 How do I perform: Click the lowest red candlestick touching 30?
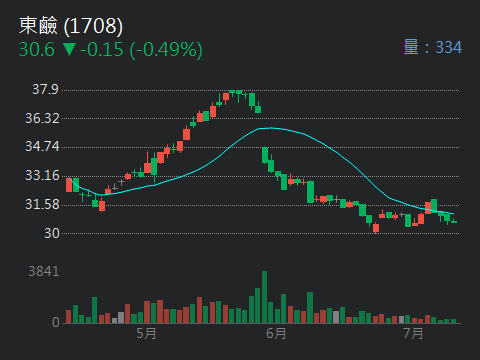[x=376, y=228]
